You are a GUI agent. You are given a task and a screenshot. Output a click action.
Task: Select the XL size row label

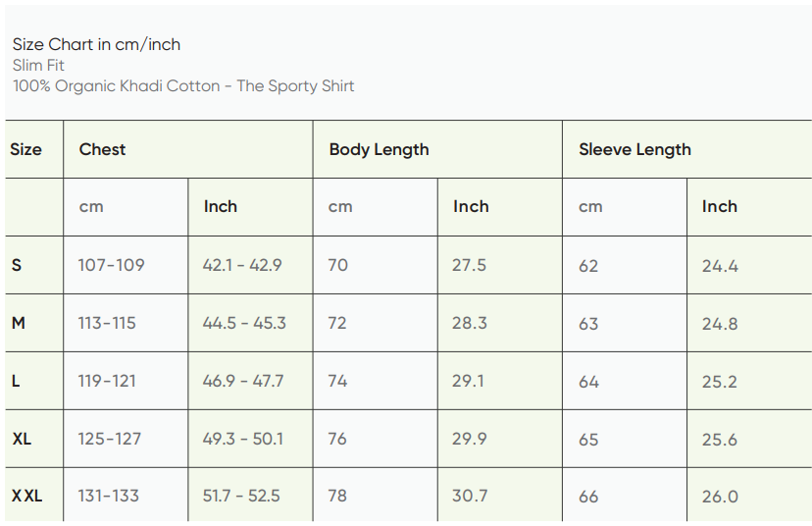point(22,439)
